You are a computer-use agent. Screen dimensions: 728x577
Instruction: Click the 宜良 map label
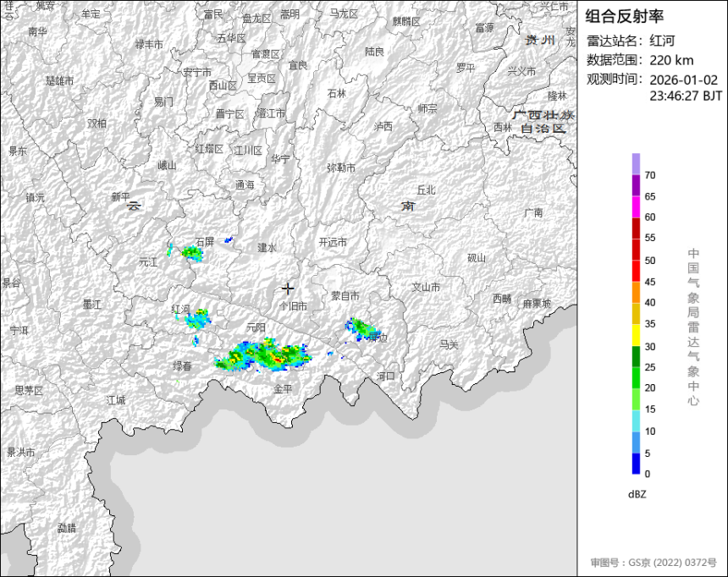(x=298, y=65)
